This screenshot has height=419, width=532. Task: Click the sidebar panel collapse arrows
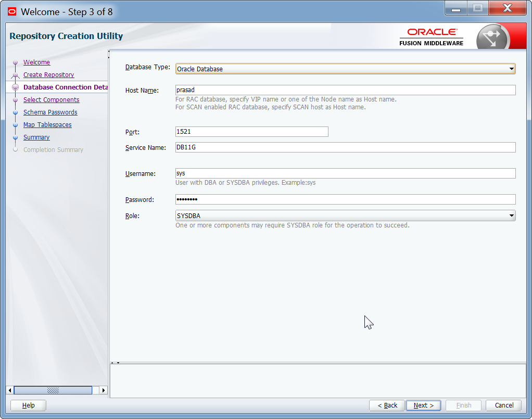tap(109, 54)
